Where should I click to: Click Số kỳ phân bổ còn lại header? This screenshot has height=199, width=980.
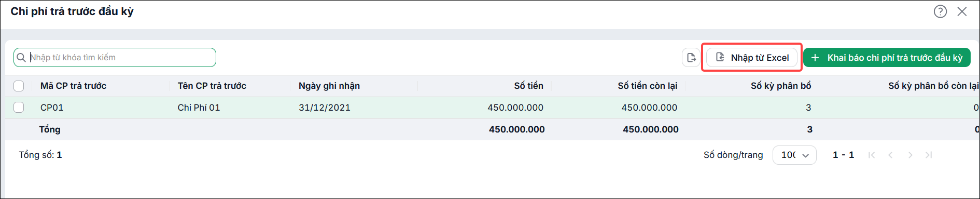click(933, 86)
